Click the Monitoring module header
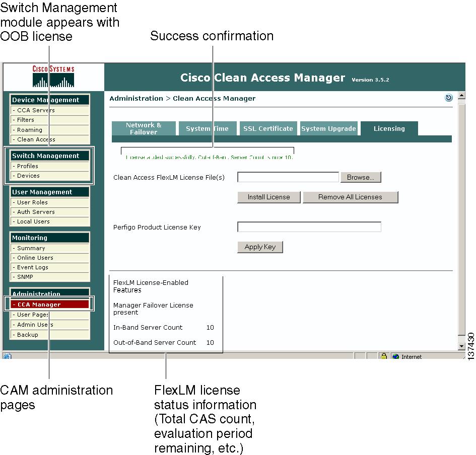Image resolution: width=476 pixels, height=455 pixels. (50, 238)
